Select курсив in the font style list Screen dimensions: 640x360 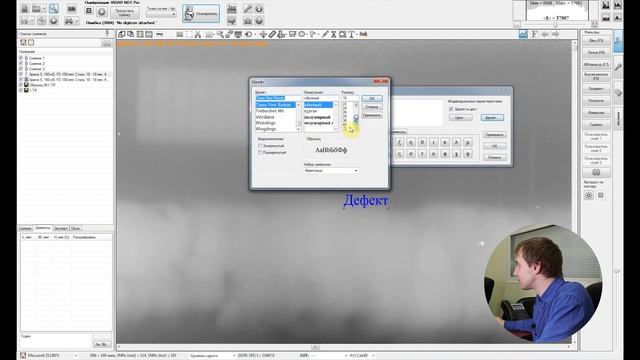pyautogui.click(x=311, y=111)
